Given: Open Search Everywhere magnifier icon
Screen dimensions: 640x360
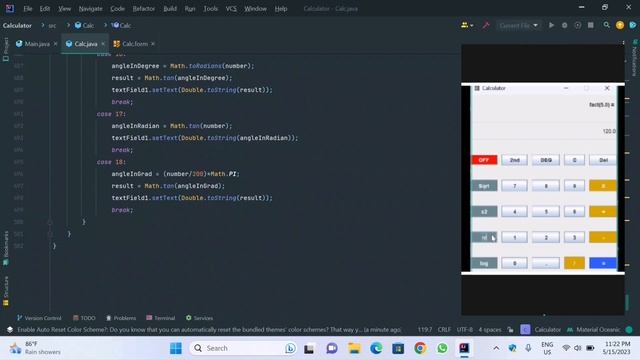Looking at the screenshot, I should (607, 25).
